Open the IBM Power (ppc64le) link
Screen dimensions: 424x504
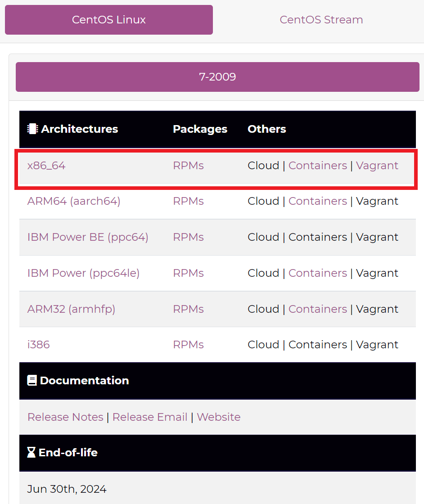coord(83,273)
